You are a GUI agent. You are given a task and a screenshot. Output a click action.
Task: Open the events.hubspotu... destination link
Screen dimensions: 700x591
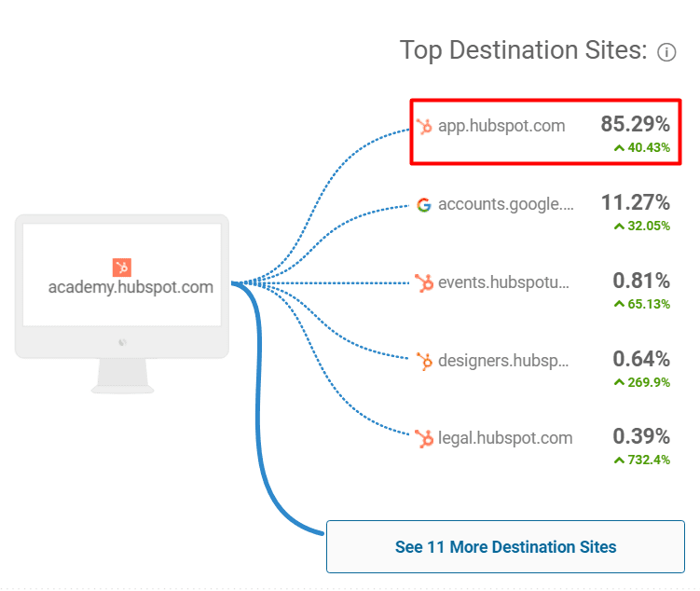pos(503,282)
